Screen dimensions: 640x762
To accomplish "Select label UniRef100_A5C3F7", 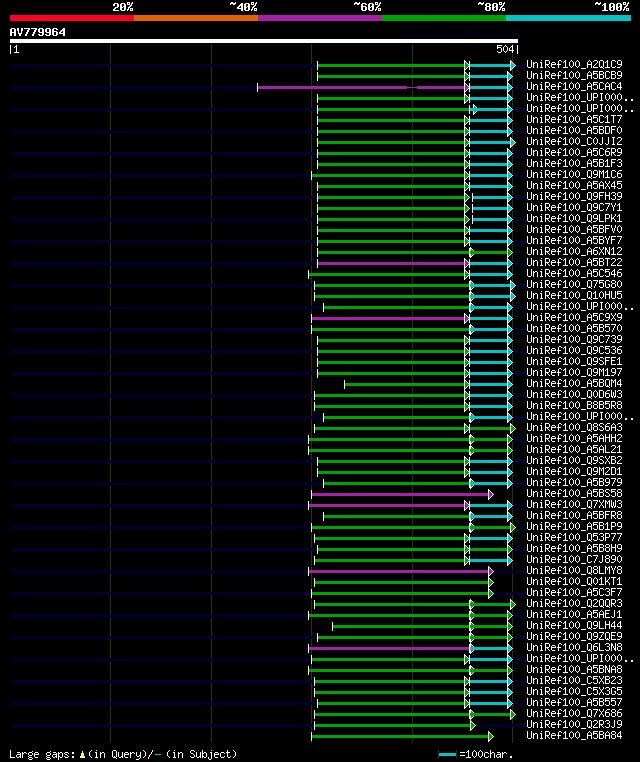I will (x=574, y=592).
